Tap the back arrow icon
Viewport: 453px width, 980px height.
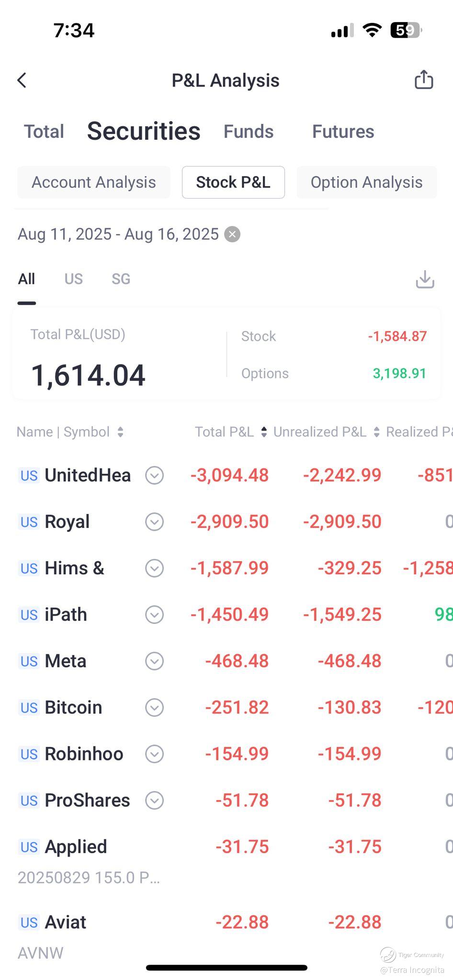(22, 80)
